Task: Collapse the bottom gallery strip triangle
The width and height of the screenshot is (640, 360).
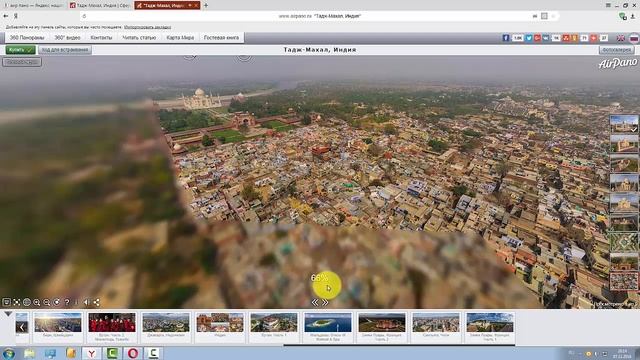Action: point(8,314)
